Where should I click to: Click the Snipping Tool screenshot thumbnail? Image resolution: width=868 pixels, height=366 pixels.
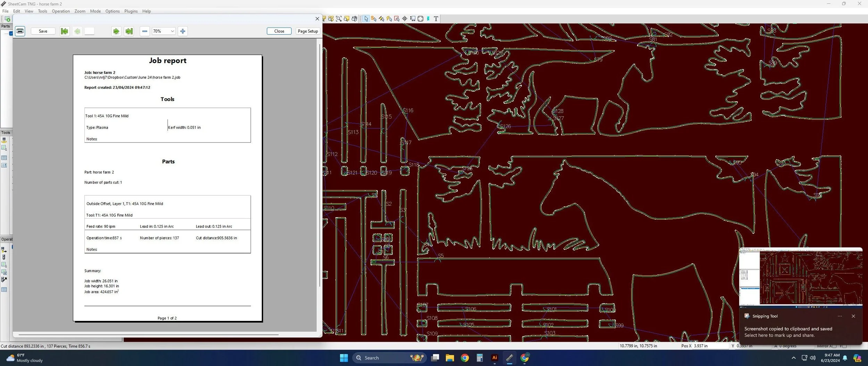tap(801, 278)
